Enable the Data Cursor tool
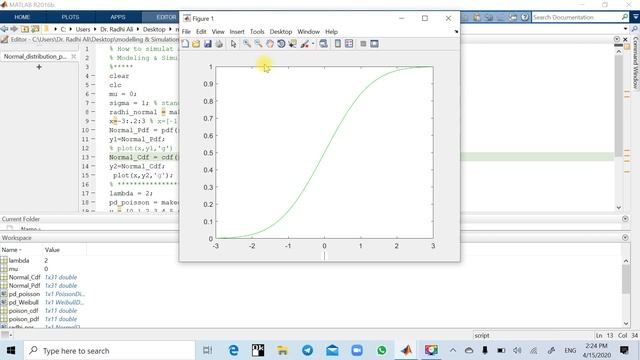Image resolution: width=640 pixels, height=360 pixels. [x=293, y=44]
